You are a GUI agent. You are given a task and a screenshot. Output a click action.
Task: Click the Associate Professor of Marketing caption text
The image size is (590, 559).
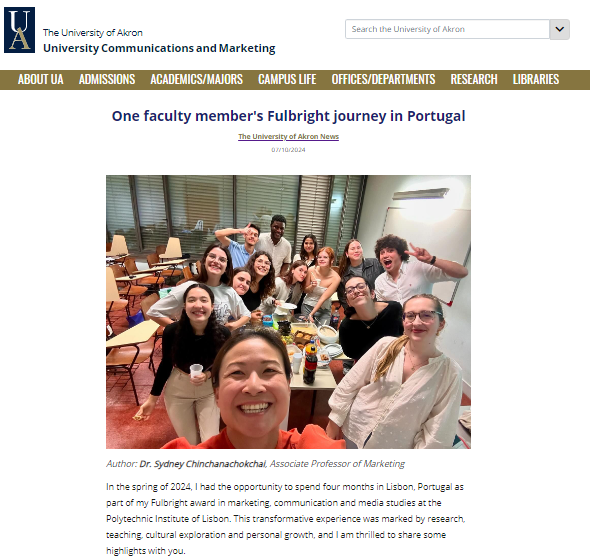pos(337,464)
